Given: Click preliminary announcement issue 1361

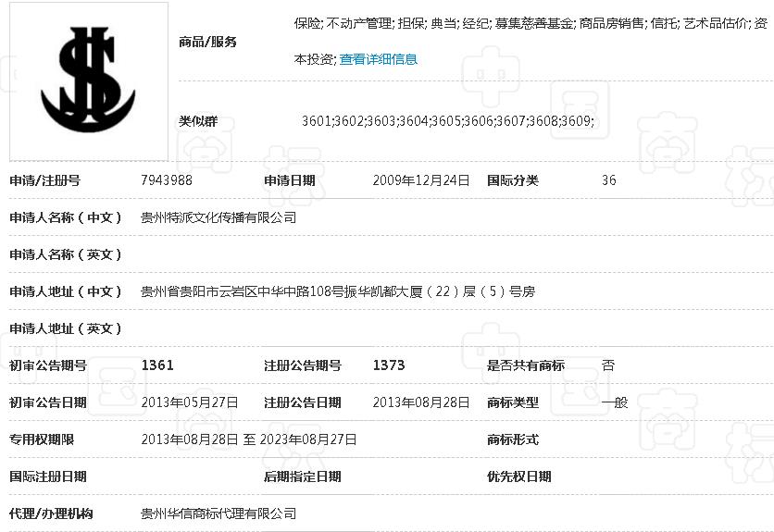Looking at the screenshot, I should pos(157,365).
